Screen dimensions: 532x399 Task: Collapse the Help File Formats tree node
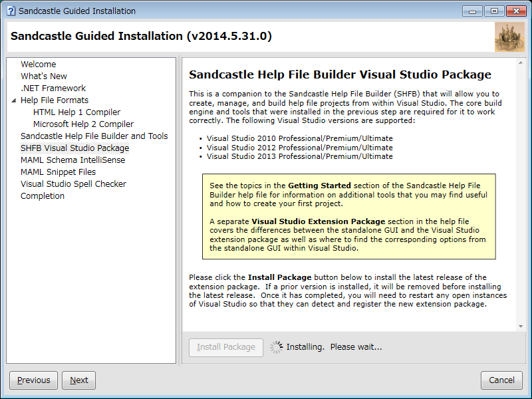tap(13, 100)
